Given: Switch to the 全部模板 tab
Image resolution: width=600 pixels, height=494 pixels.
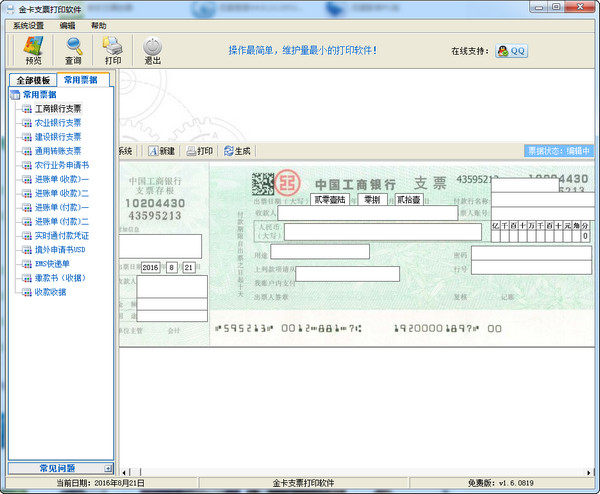Looking at the screenshot, I should [30, 80].
